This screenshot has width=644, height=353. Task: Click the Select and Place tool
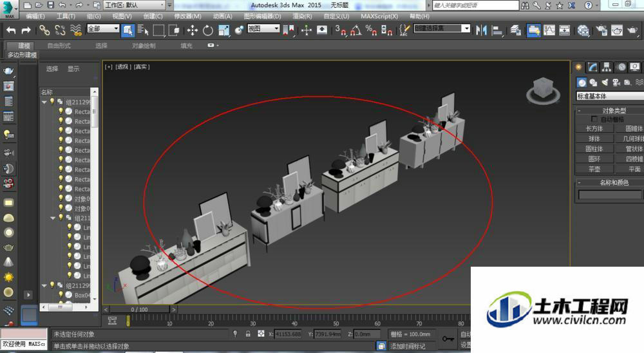(239, 30)
